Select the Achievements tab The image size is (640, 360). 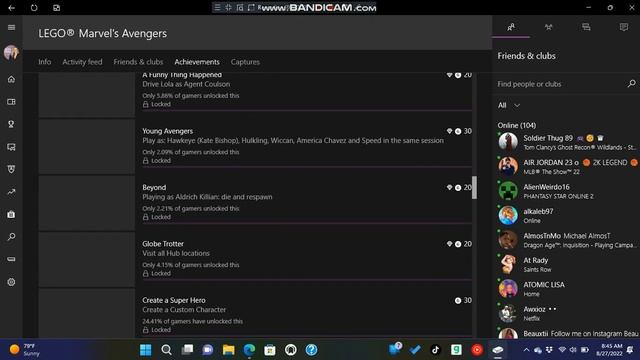tap(197, 62)
